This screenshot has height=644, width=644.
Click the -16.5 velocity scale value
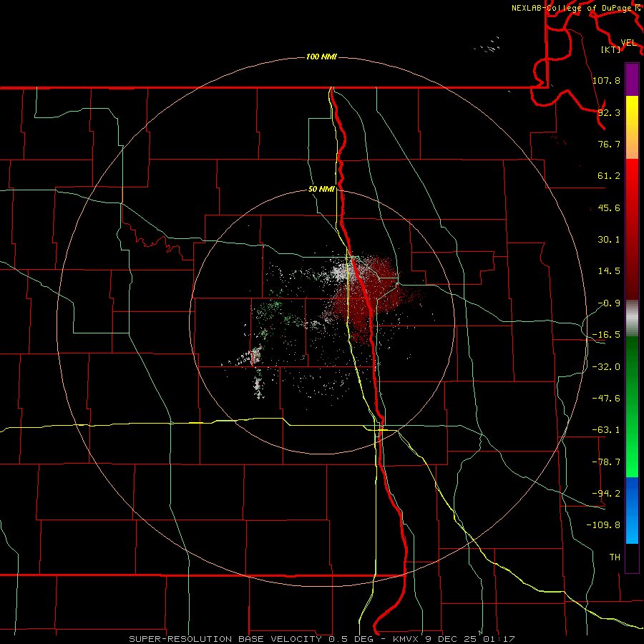(x=606, y=335)
